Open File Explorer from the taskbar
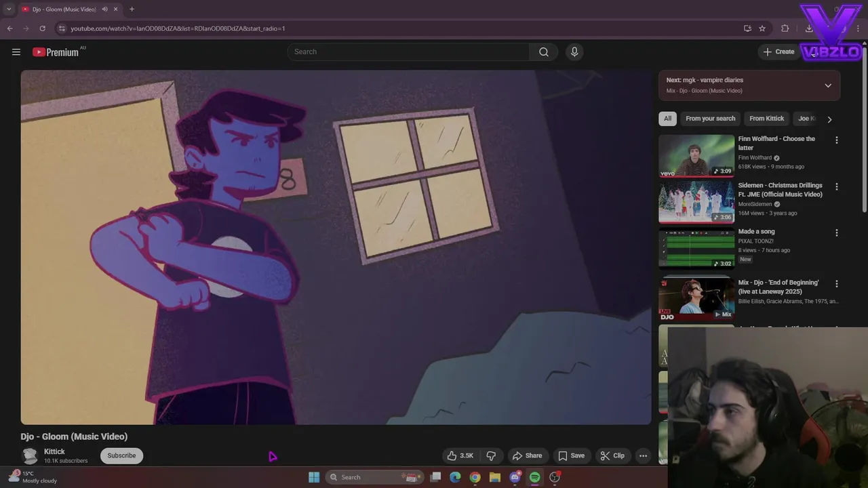The width and height of the screenshot is (868, 488). [x=495, y=477]
